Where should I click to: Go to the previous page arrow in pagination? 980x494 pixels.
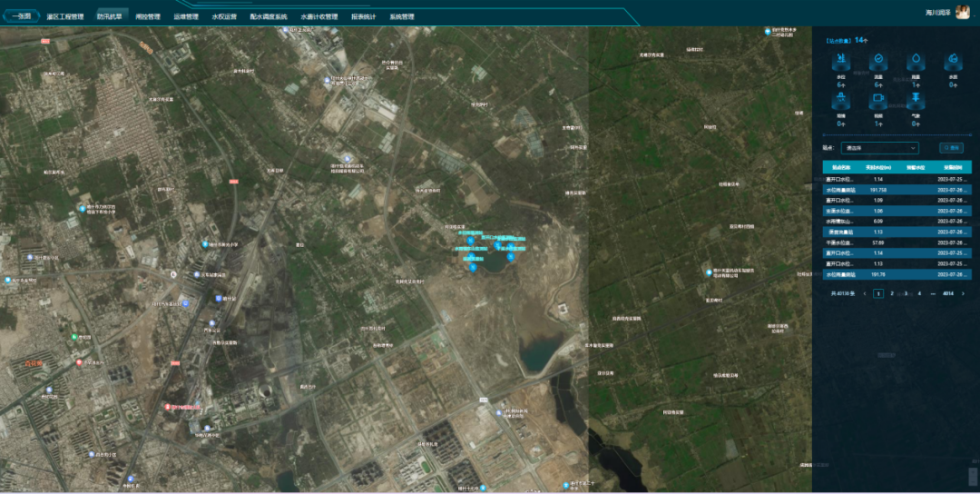(865, 293)
